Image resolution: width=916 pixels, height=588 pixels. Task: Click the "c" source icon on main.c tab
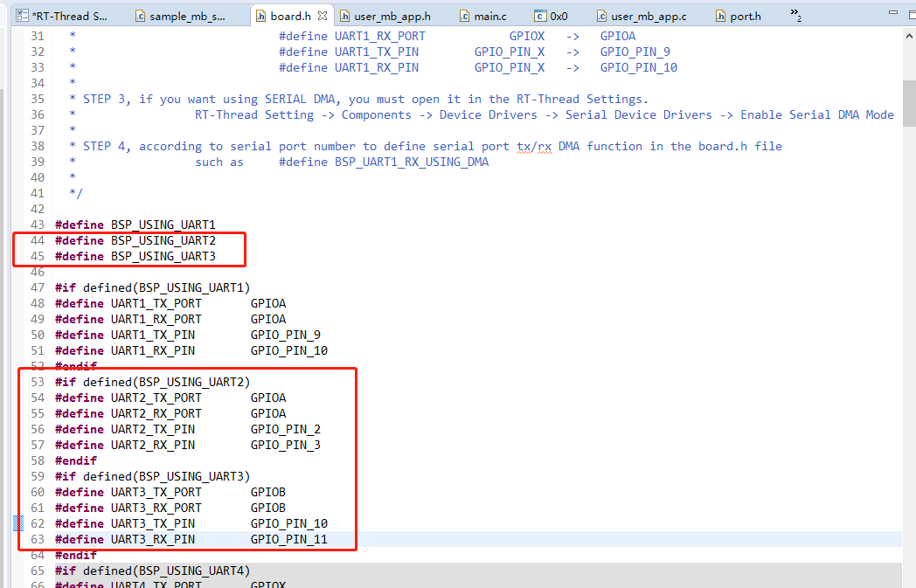click(463, 15)
